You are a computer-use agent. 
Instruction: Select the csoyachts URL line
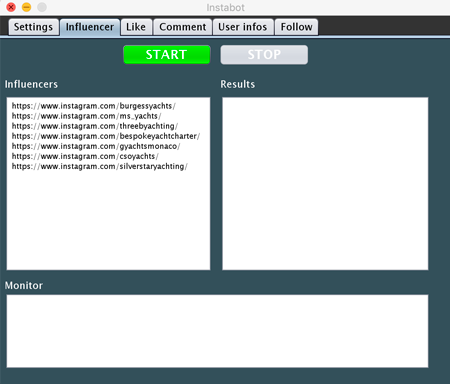[x=85, y=156]
